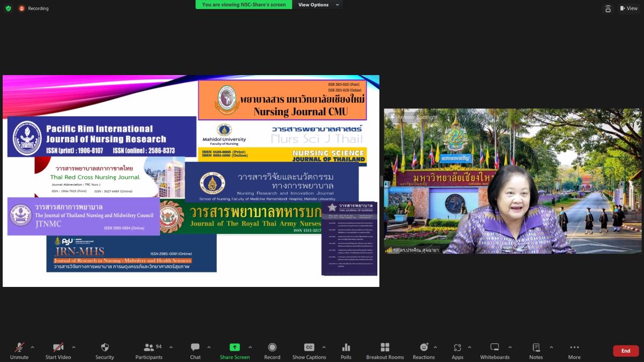Expand the arrow beside Chat
Image resolution: width=644 pixels, height=362 pixels.
tap(209, 347)
